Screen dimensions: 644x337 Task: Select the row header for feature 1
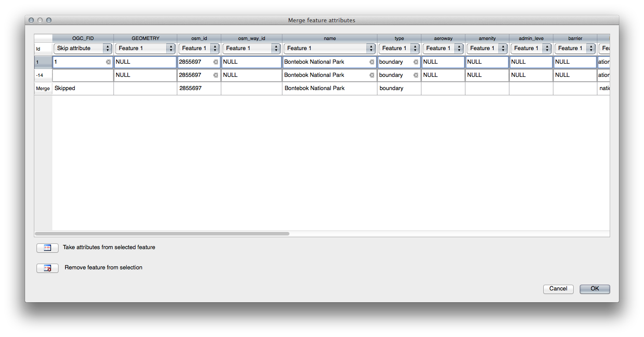(x=43, y=62)
